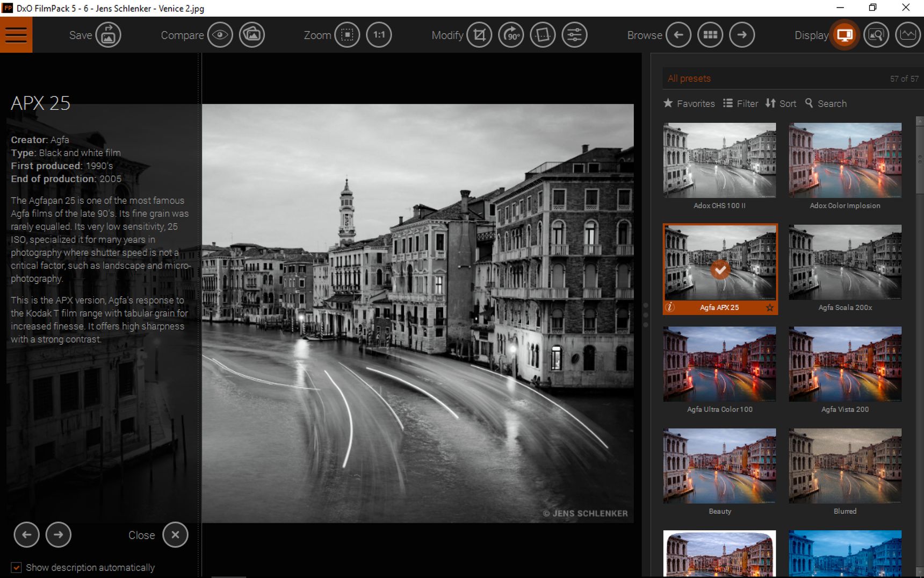Set zoom to 1:1

click(379, 35)
